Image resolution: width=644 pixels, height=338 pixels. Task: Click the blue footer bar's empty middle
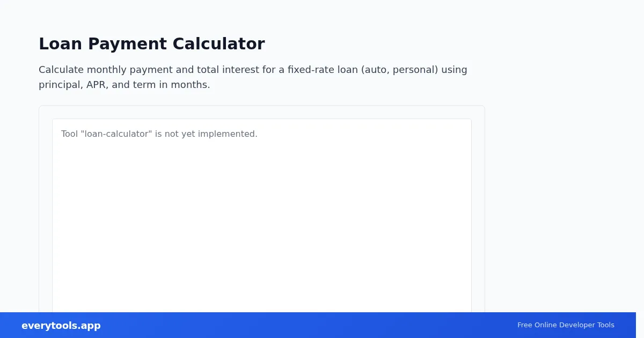(309, 325)
